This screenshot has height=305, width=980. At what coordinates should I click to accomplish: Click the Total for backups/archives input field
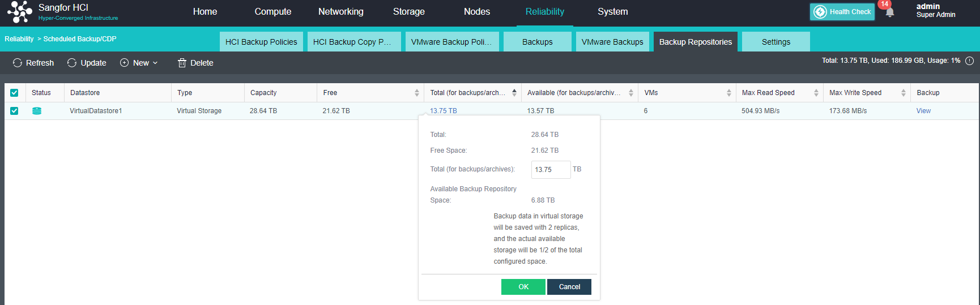tap(550, 170)
